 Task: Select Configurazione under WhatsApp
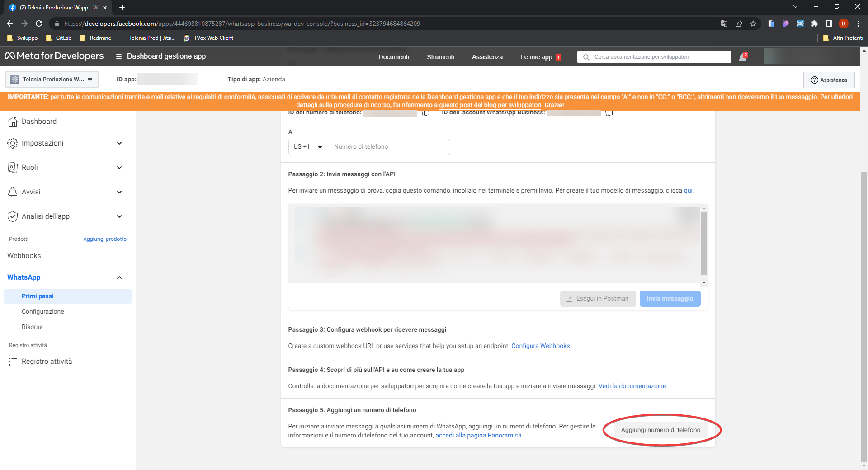pos(43,312)
